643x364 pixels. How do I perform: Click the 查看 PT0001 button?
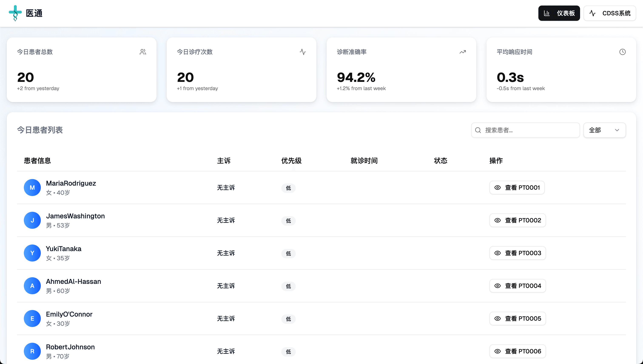click(517, 188)
